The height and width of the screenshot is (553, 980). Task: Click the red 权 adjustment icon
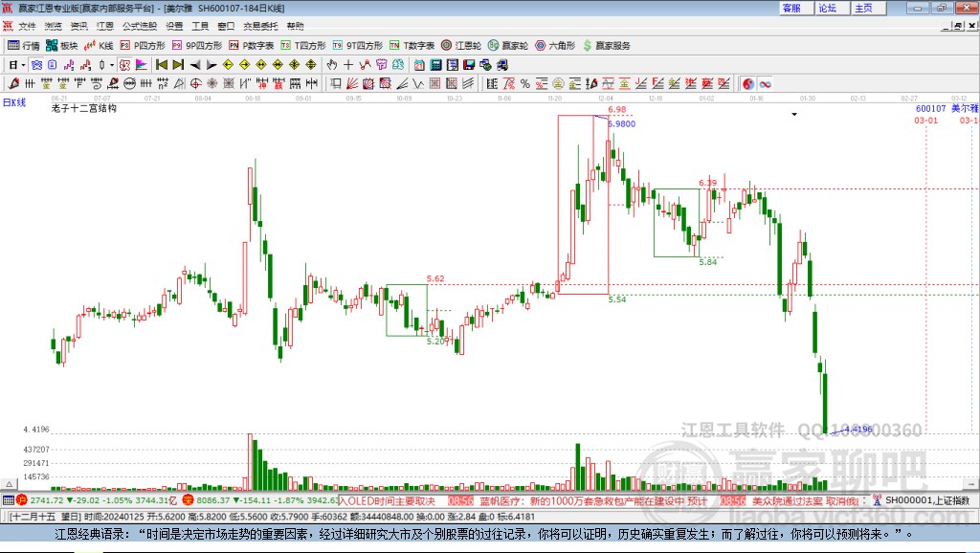pos(125,65)
